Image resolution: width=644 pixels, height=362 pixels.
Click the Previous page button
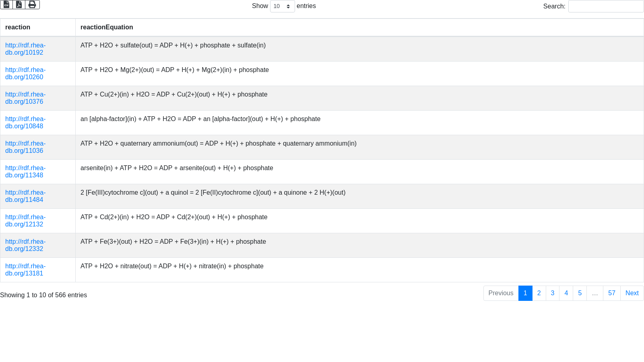click(x=501, y=293)
